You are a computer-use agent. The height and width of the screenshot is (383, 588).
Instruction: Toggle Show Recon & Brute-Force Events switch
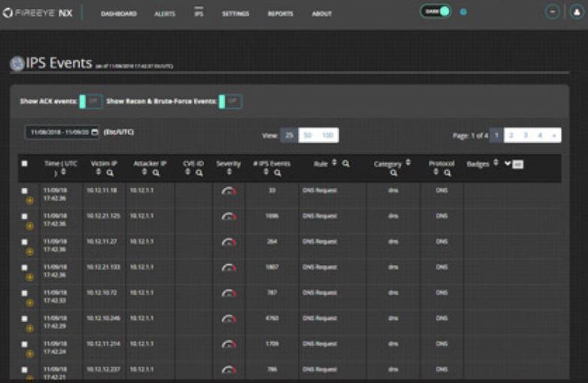pos(231,101)
